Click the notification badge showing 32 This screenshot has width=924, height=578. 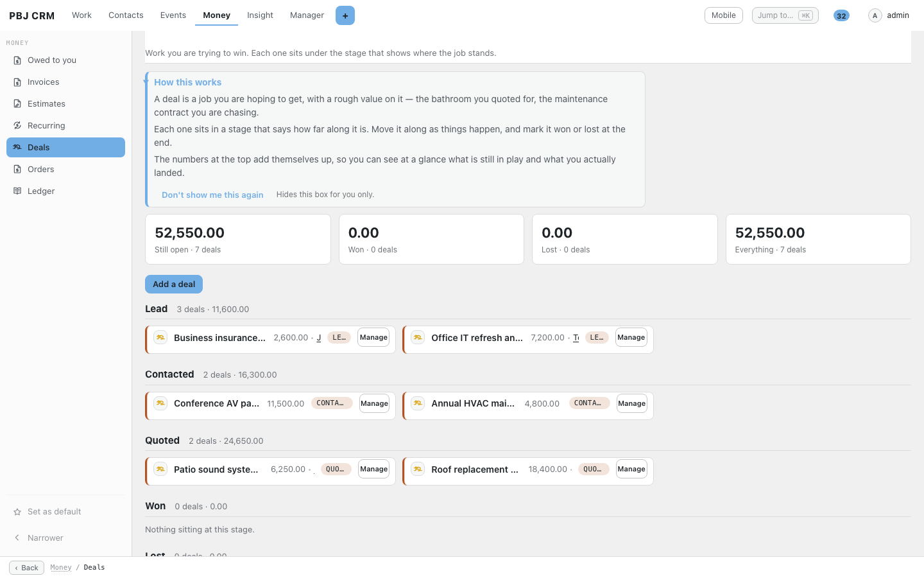(x=841, y=15)
